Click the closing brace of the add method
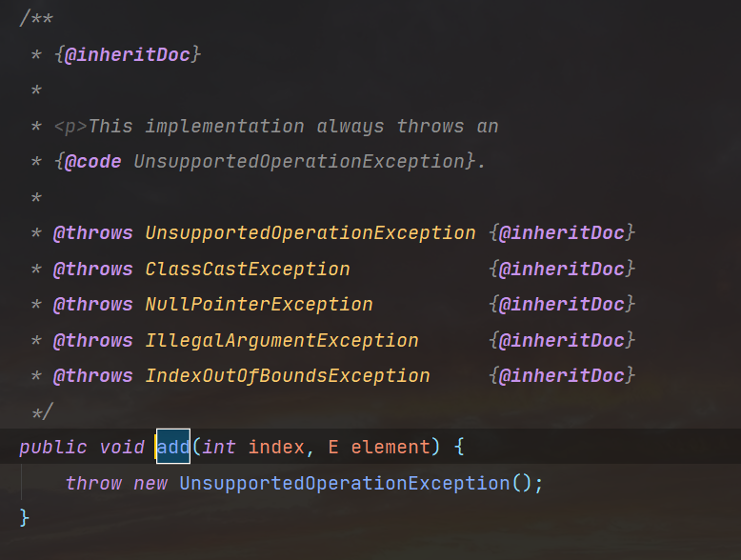The height and width of the screenshot is (560, 741). coord(25,518)
